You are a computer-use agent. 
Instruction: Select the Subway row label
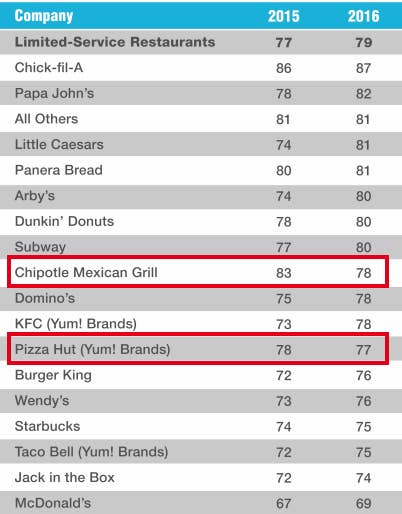pos(40,247)
